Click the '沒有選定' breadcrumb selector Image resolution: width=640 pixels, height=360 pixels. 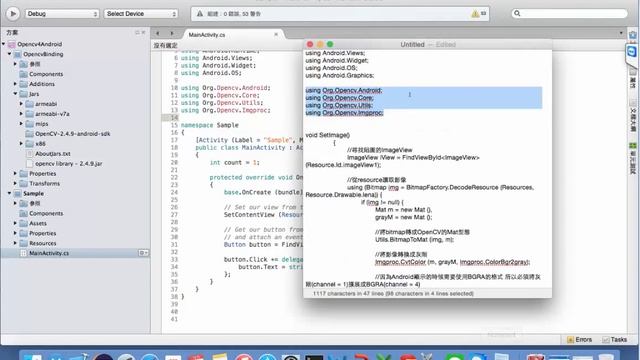point(165,45)
